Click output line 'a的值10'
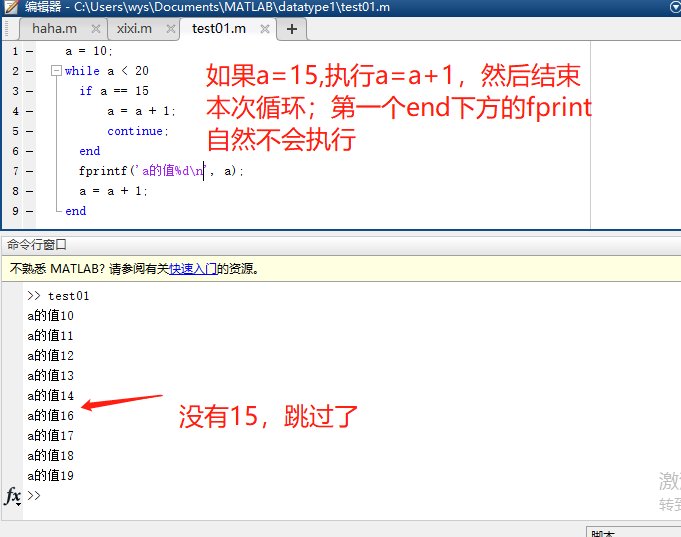The width and height of the screenshot is (681, 537). pos(50,315)
